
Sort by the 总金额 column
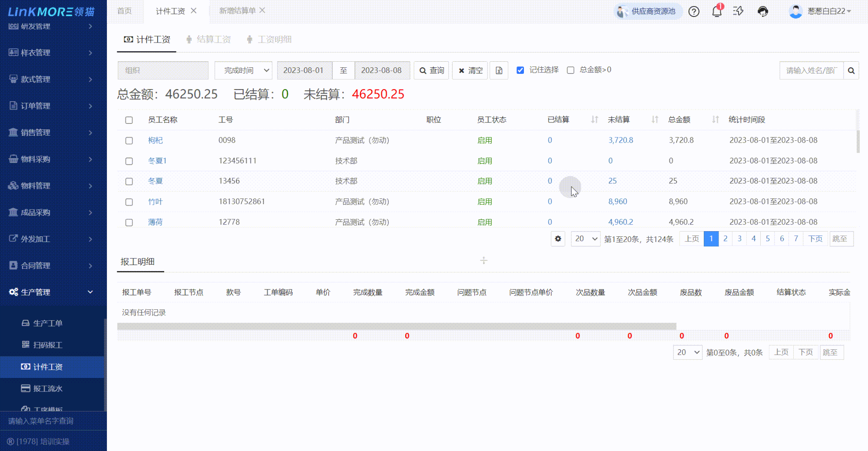pyautogui.click(x=715, y=119)
